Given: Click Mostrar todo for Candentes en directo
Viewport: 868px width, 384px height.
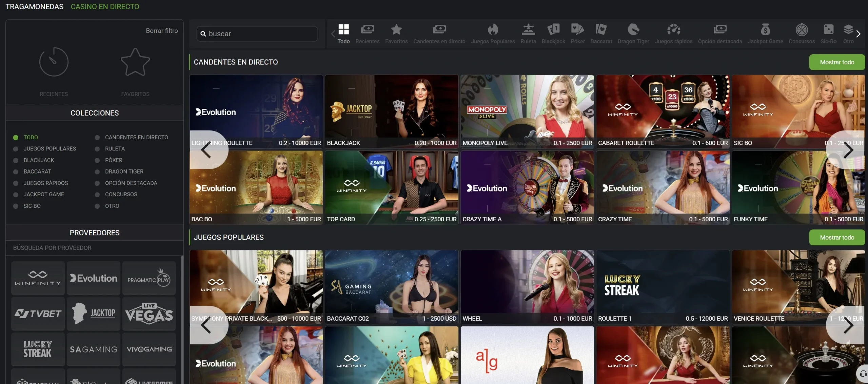Looking at the screenshot, I should click(837, 62).
